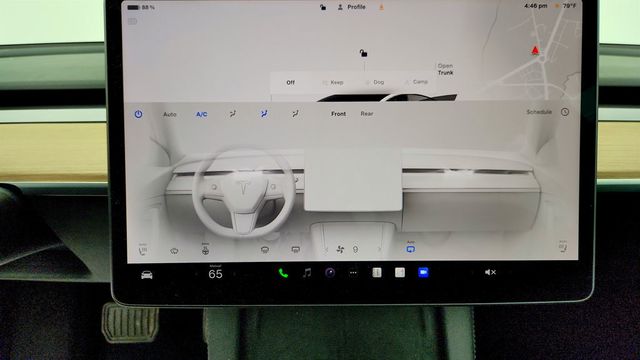Open the blue dashcam app icon

coord(423,272)
